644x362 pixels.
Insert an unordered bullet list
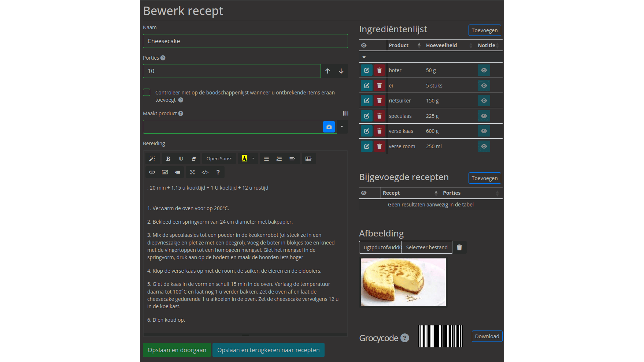(x=266, y=158)
